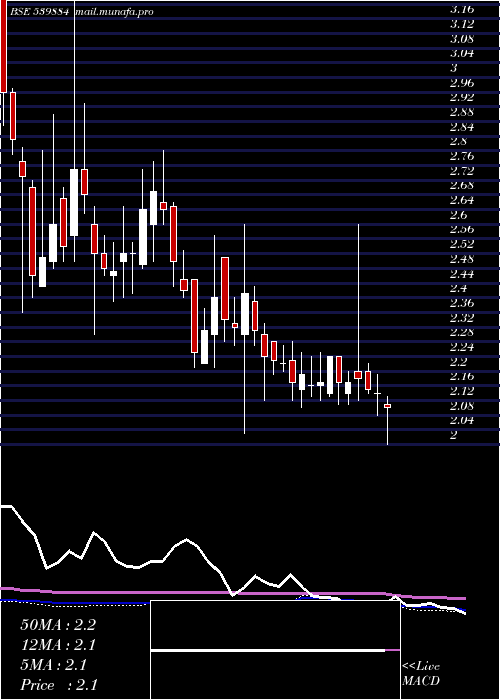
Task: Select the 2.68 price axis label
Action: pyautogui.click(x=461, y=185)
